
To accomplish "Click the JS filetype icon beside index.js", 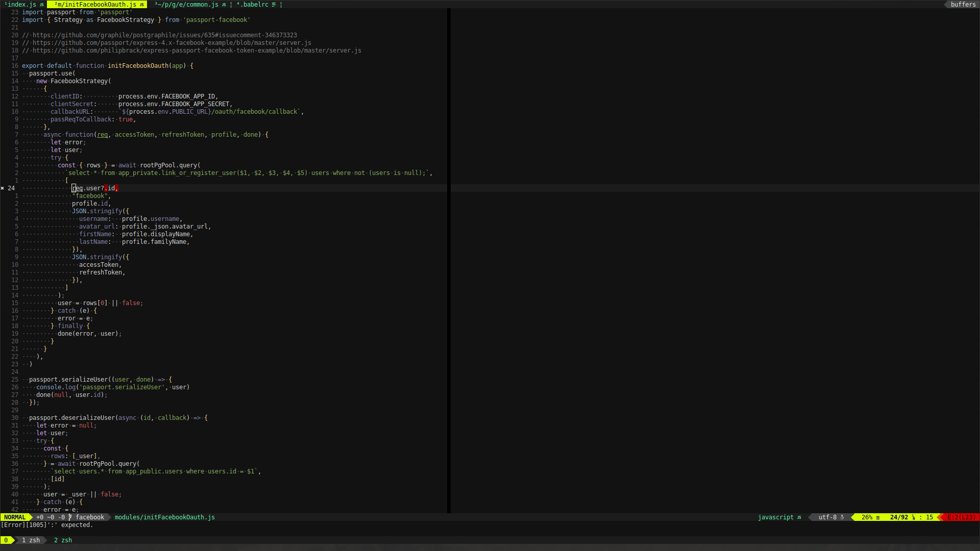I will point(41,5).
